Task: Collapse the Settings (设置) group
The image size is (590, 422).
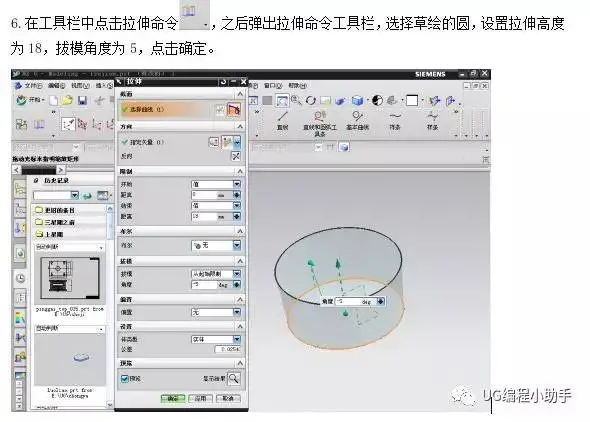Action: coord(240,326)
